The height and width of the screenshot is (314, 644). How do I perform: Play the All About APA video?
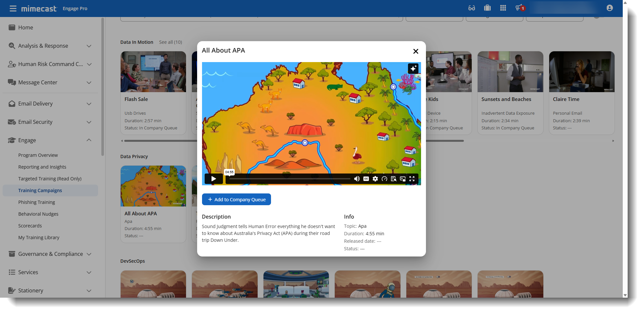(213, 179)
